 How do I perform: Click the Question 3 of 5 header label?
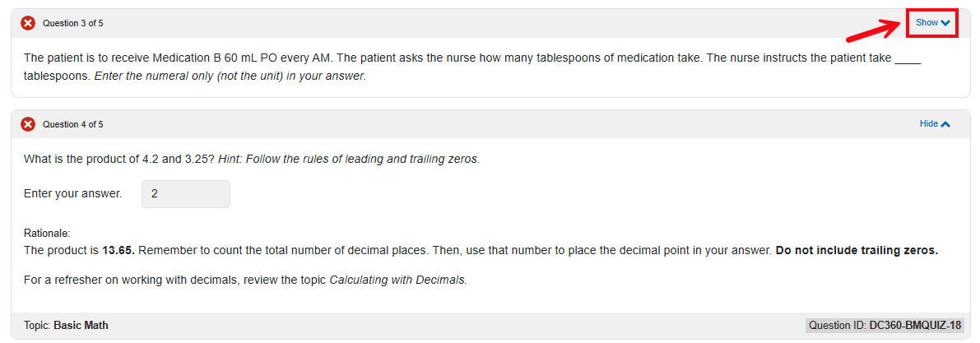tap(73, 23)
